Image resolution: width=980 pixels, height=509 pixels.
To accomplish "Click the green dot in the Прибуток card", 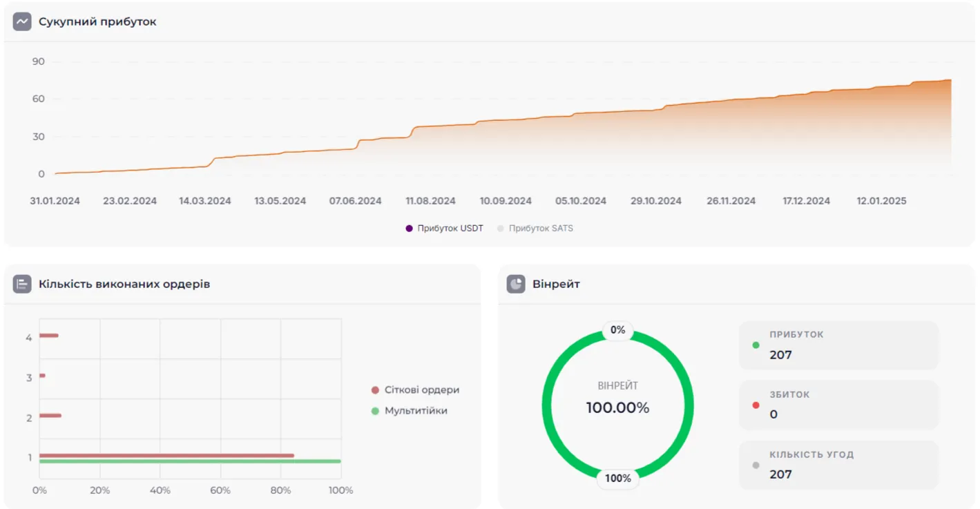I will (756, 345).
